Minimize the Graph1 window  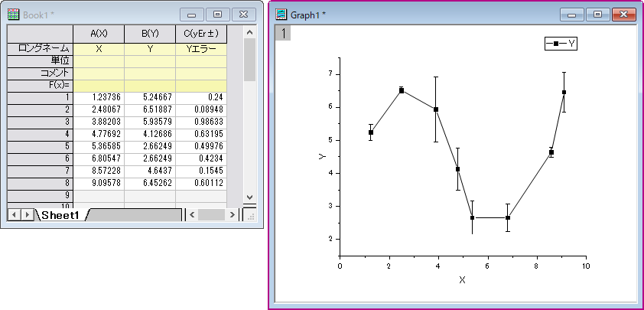coord(571,14)
